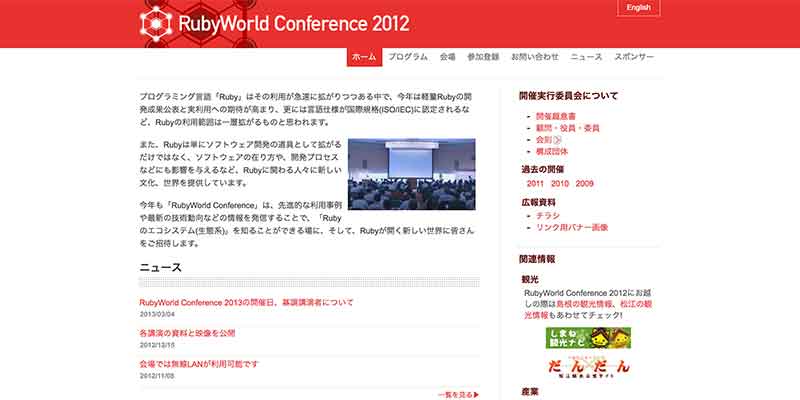Screen dimensions: 800x400
Task: Click the conference hall photo
Action: click(412, 174)
